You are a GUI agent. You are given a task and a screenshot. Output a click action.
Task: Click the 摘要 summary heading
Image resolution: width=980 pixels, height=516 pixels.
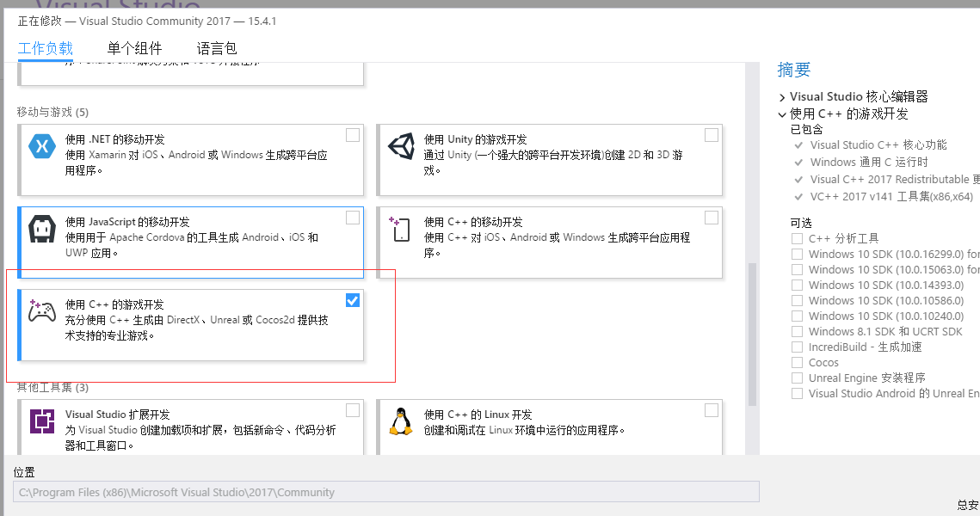tap(794, 70)
